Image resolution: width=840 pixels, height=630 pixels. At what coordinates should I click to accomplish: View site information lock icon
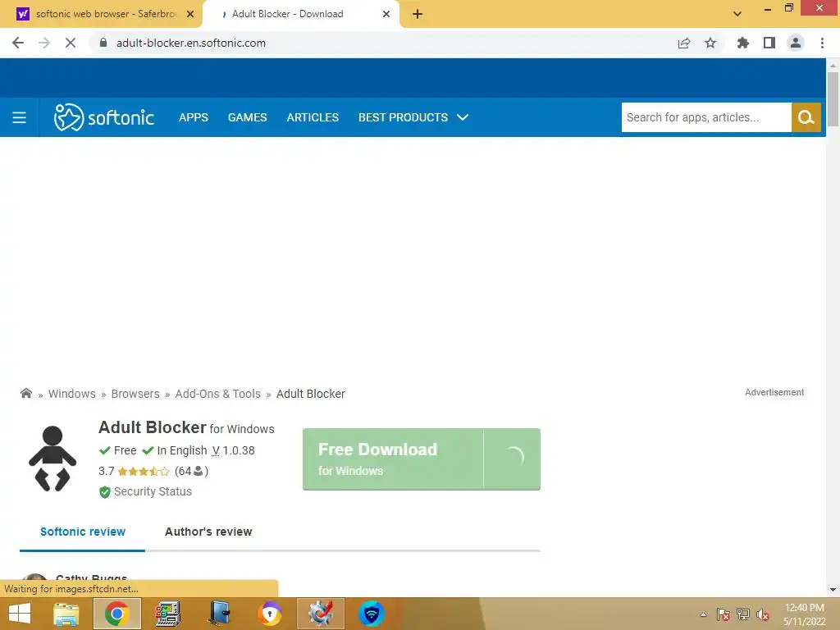coord(103,43)
